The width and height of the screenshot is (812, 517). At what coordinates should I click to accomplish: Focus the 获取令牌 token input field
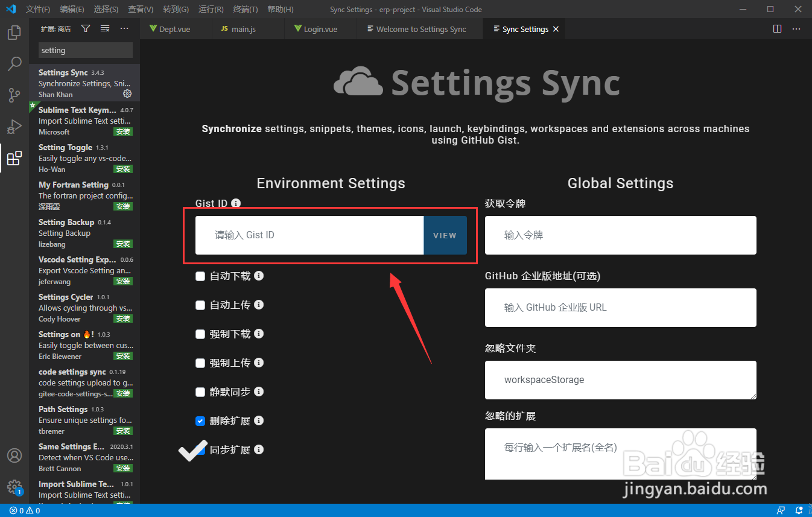tap(621, 235)
